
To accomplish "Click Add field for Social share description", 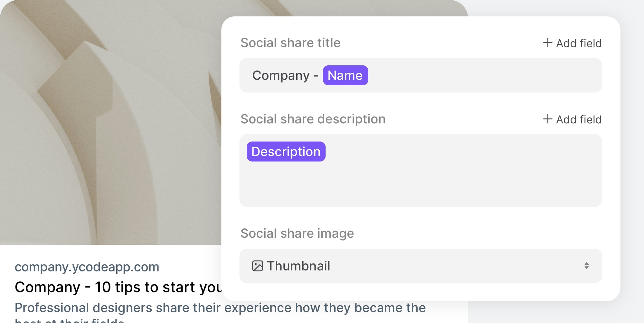I will click(573, 119).
